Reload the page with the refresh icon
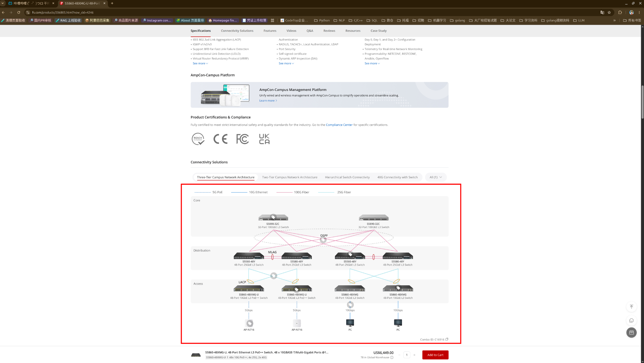 [x=19, y=13]
